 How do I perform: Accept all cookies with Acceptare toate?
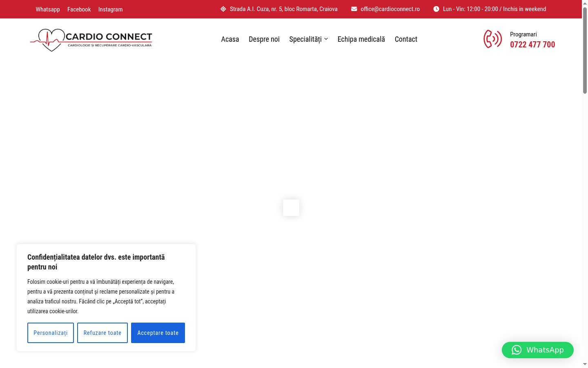pos(158,333)
